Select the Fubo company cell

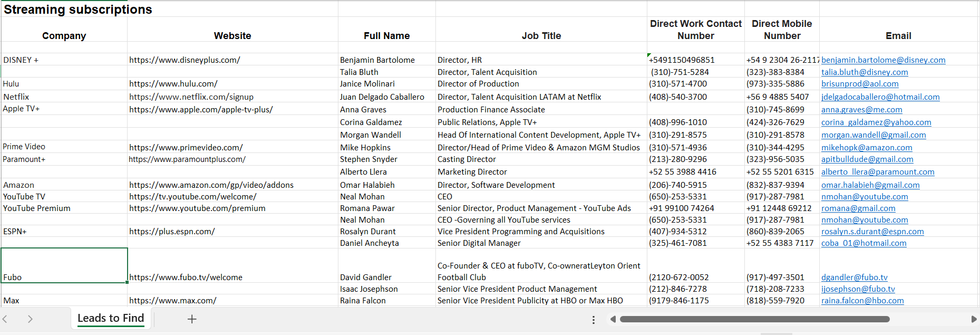64,265
